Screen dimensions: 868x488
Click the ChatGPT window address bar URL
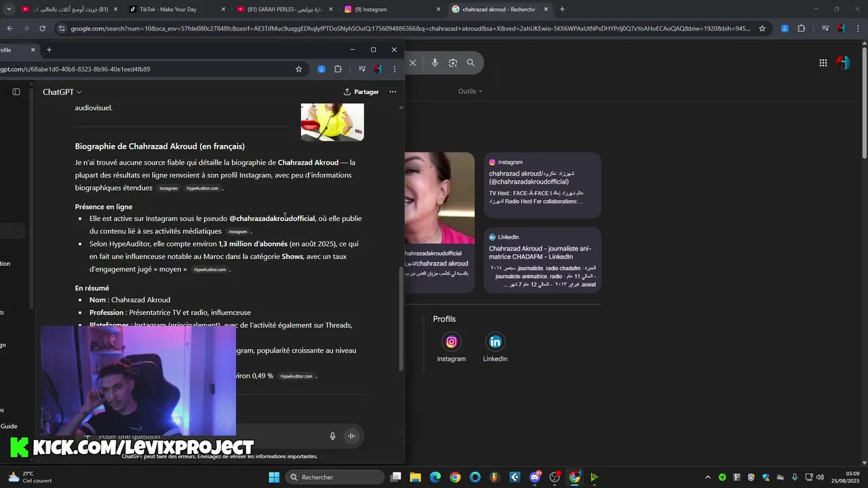coord(75,69)
